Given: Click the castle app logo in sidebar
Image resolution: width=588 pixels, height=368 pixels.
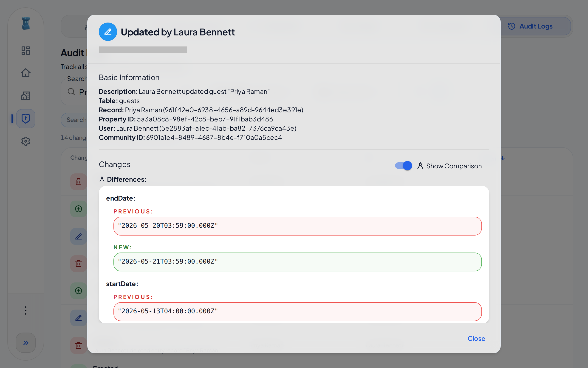Looking at the screenshot, I should click(25, 23).
